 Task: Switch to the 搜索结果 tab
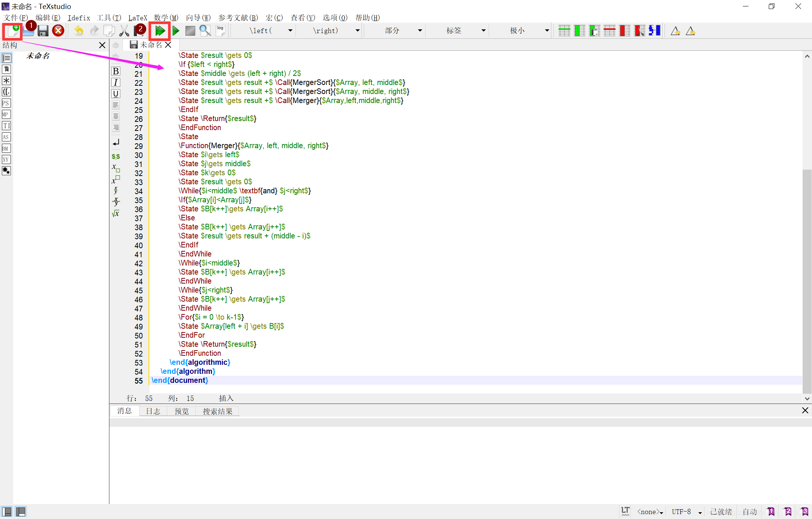[218, 411]
